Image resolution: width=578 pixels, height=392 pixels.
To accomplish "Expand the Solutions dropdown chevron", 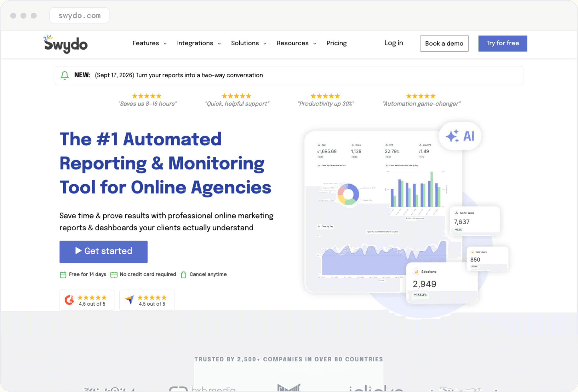I will pyautogui.click(x=265, y=44).
